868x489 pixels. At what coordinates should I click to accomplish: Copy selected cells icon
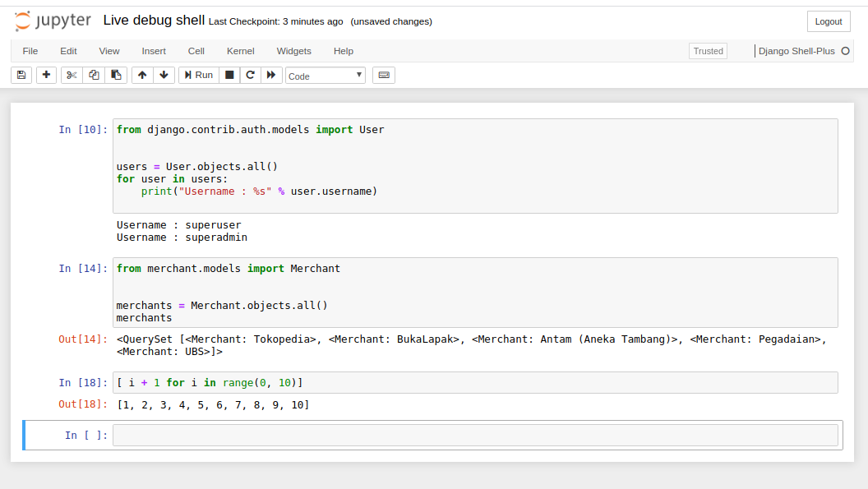pyautogui.click(x=94, y=76)
